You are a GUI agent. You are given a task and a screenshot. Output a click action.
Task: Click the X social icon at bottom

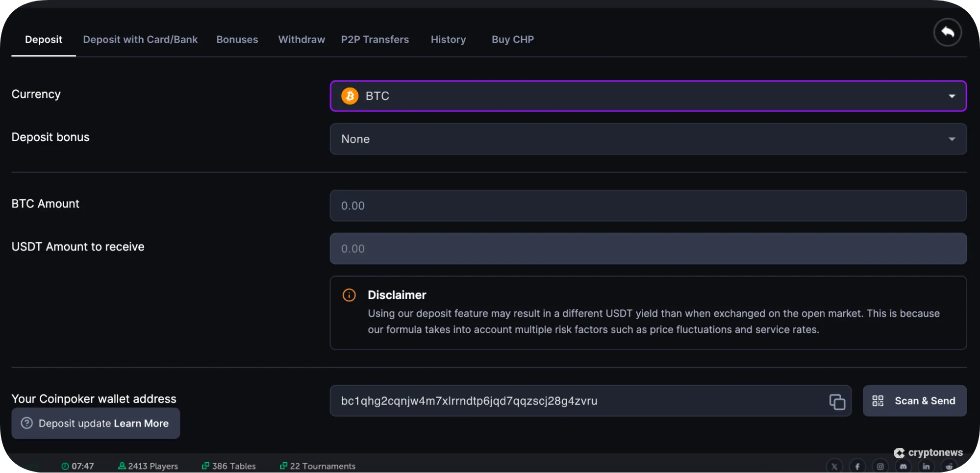tap(835, 466)
